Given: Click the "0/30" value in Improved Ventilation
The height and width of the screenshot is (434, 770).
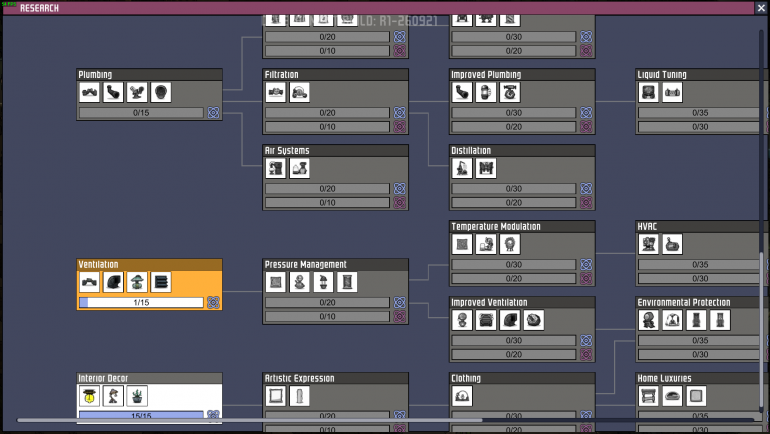Looking at the screenshot, I should (514, 340).
